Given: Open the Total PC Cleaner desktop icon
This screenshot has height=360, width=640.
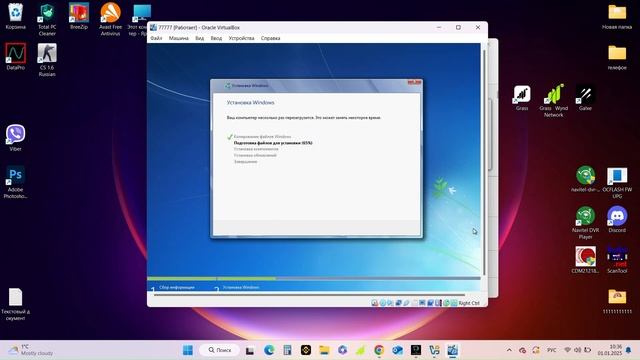Looking at the screenshot, I should point(47,19).
